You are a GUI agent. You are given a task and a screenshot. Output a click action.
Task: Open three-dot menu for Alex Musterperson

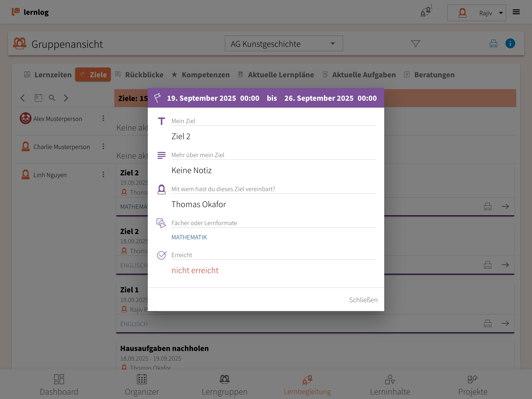tap(103, 118)
